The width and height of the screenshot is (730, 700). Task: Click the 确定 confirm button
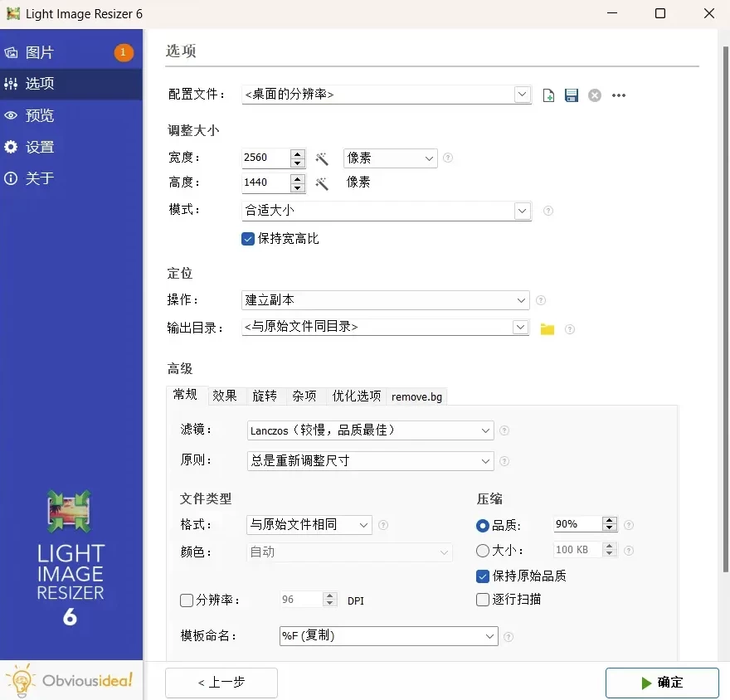662,683
